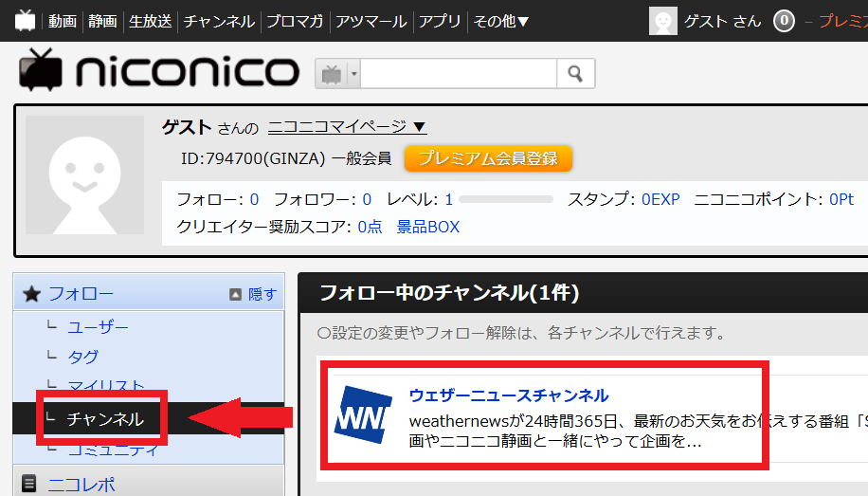Screen dimensions: 868x496
Task: Open the search target TV dropdown
Action: (337, 73)
